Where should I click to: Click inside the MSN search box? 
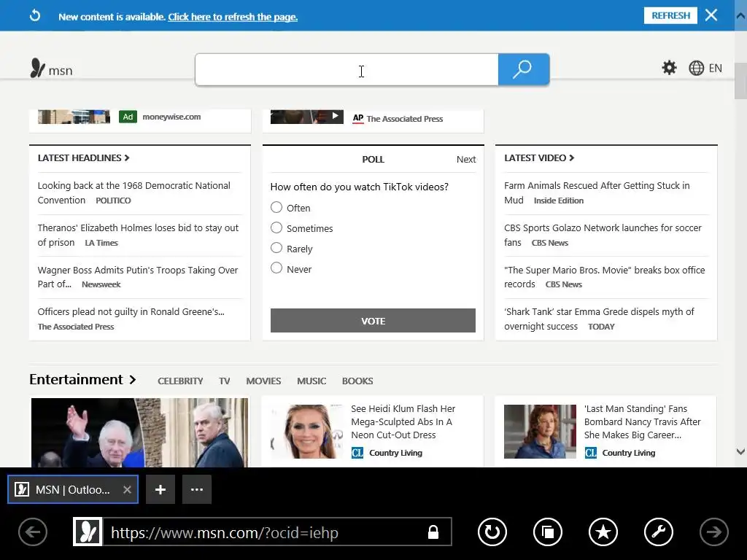[347, 69]
